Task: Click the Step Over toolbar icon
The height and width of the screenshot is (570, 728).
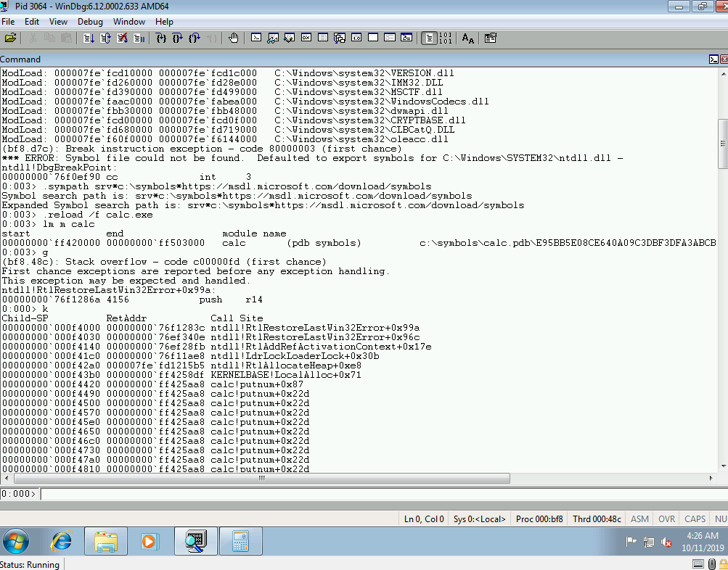Action: (177, 38)
